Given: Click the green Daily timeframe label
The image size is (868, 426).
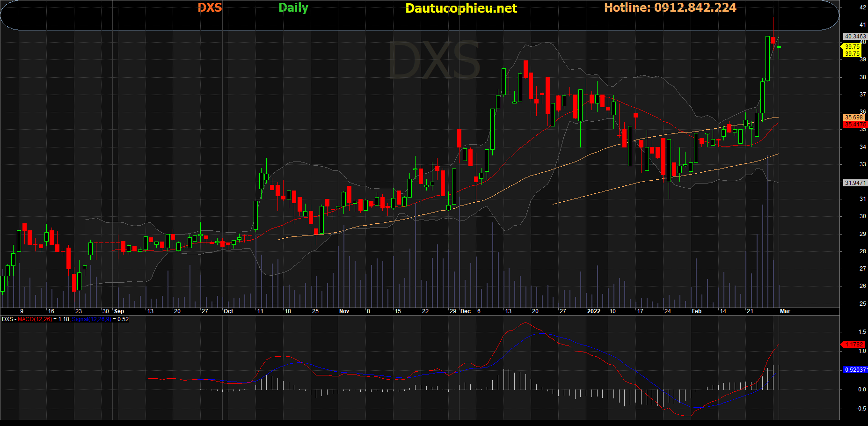Looking at the screenshot, I should [x=293, y=8].
